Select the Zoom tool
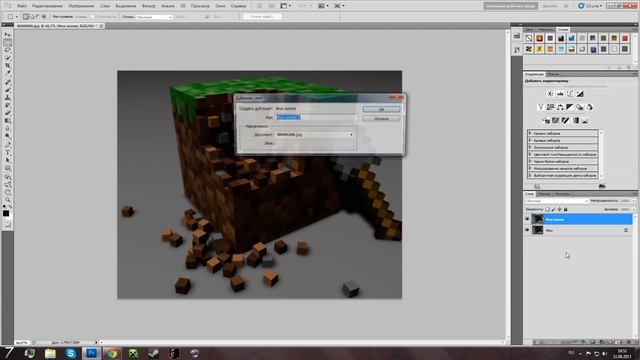This screenshot has height=360, width=640. [x=7, y=200]
